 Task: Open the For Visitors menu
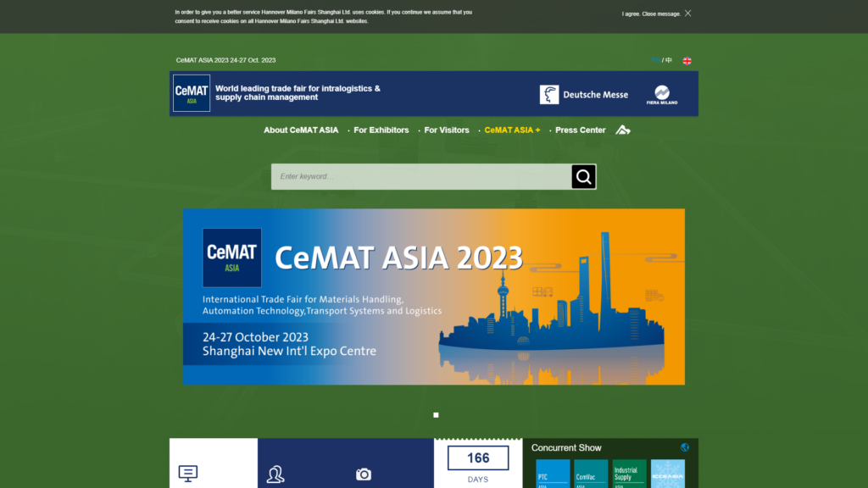pos(446,130)
